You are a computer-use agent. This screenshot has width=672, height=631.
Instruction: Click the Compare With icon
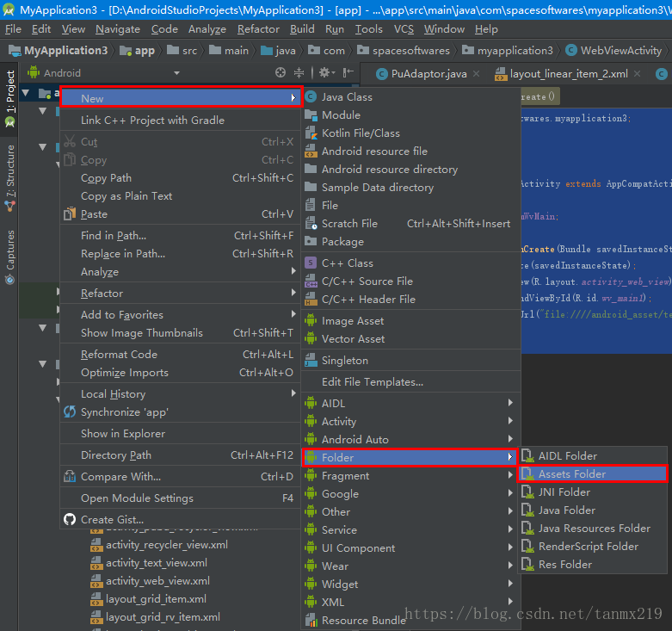point(70,476)
